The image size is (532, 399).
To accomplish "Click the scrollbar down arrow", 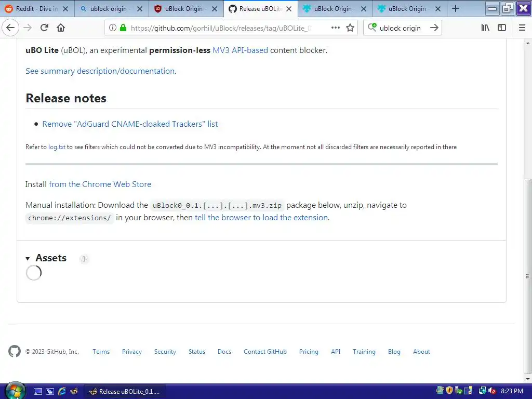I will click(527, 379).
